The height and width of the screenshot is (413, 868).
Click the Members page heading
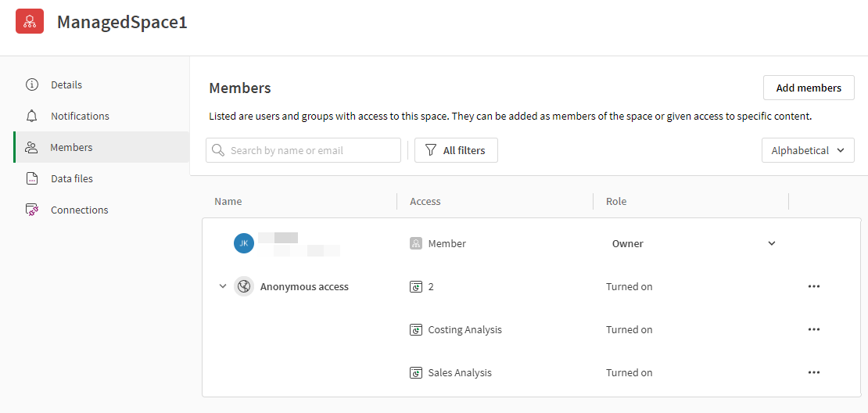240,88
